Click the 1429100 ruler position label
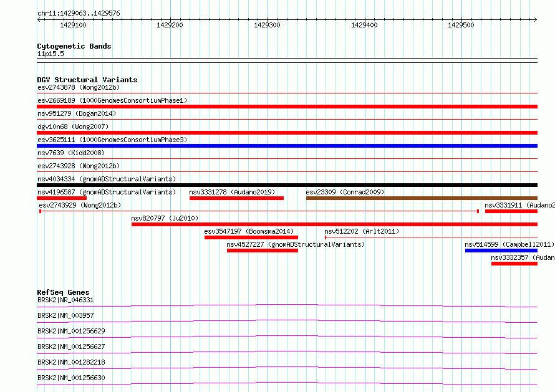The width and height of the screenshot is (555, 392). point(73,25)
